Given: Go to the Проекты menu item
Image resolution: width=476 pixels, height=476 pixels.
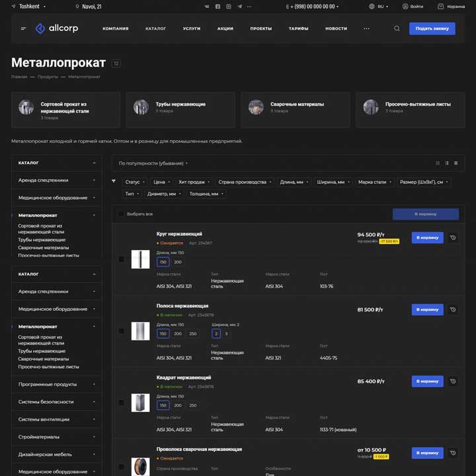Looking at the screenshot, I should click(x=260, y=28).
